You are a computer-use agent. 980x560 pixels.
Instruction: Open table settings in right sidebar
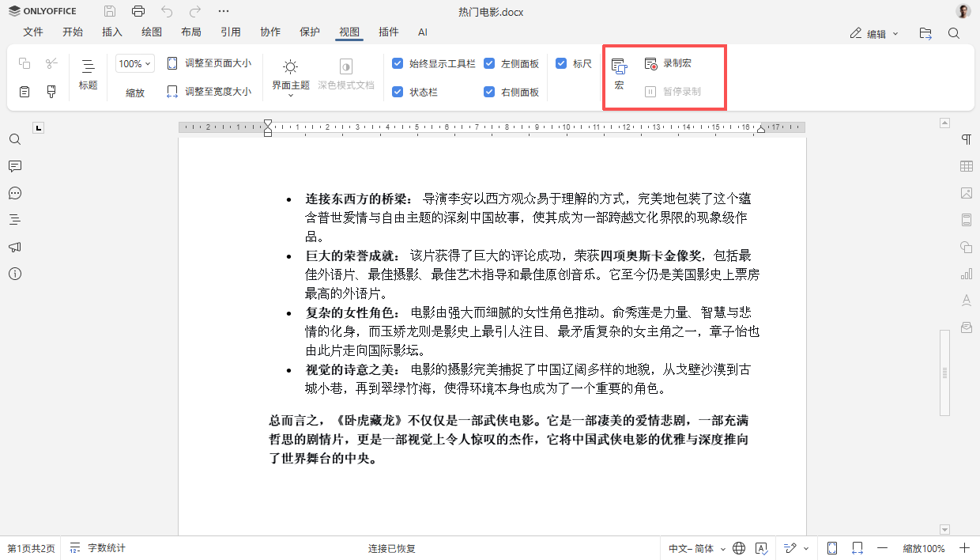965,166
